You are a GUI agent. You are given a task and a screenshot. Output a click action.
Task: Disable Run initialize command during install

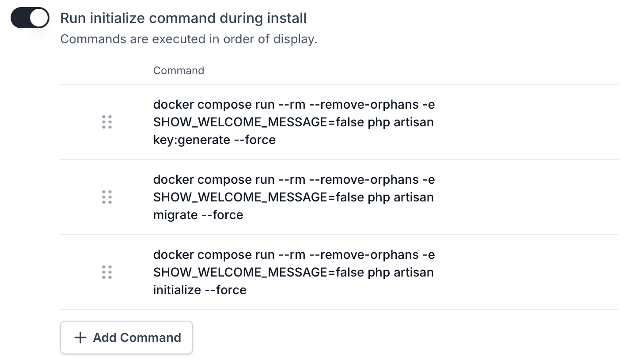tap(30, 18)
